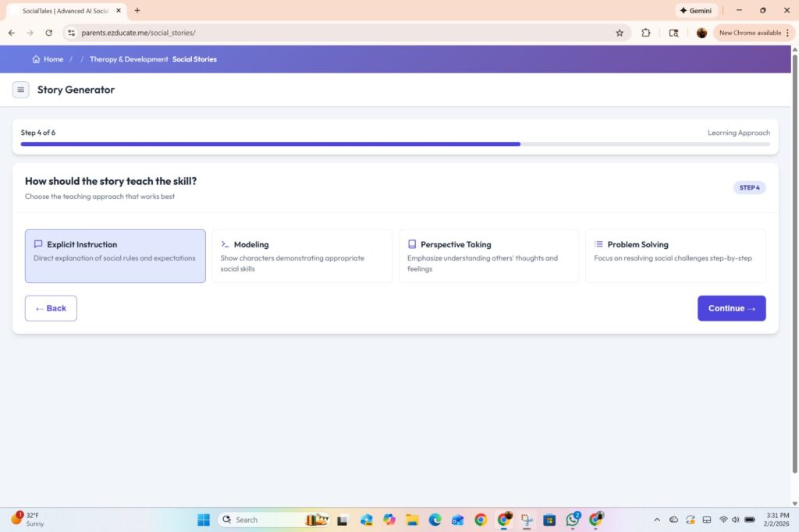Image resolution: width=799 pixels, height=532 pixels.
Task: Open the Story Generator hamburger menu
Action: coord(20,90)
